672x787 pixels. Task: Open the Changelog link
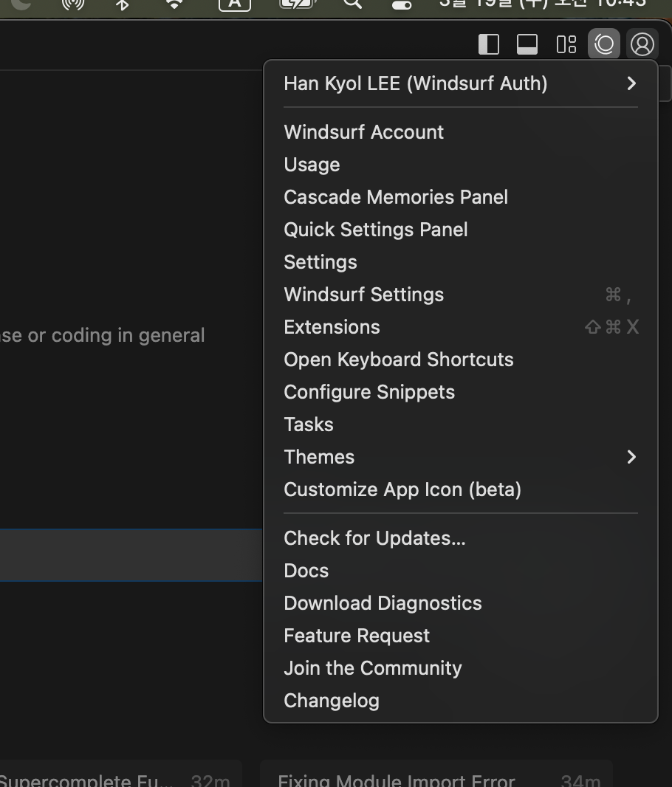332,701
